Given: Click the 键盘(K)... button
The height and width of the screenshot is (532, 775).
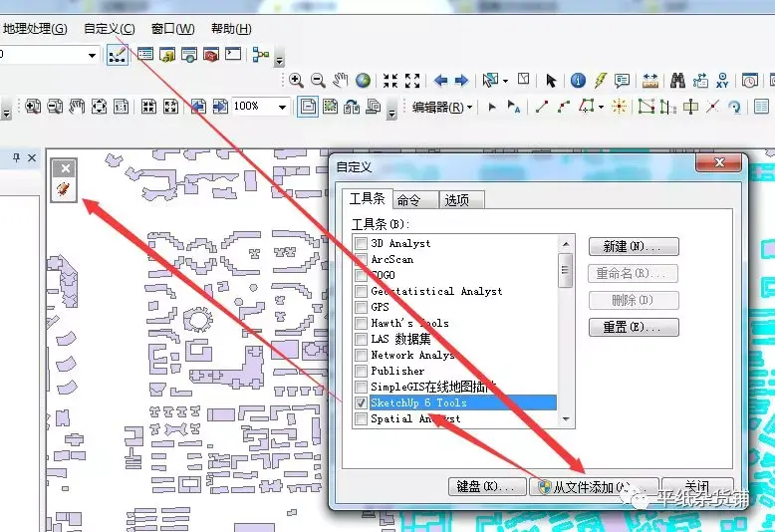Looking at the screenshot, I should pyautogui.click(x=487, y=486).
